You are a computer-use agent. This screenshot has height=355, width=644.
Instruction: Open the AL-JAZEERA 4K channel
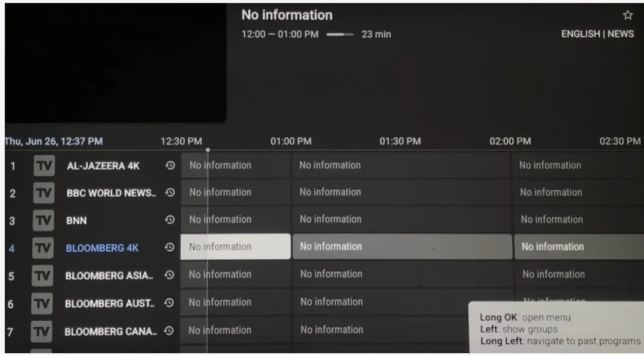tap(103, 166)
